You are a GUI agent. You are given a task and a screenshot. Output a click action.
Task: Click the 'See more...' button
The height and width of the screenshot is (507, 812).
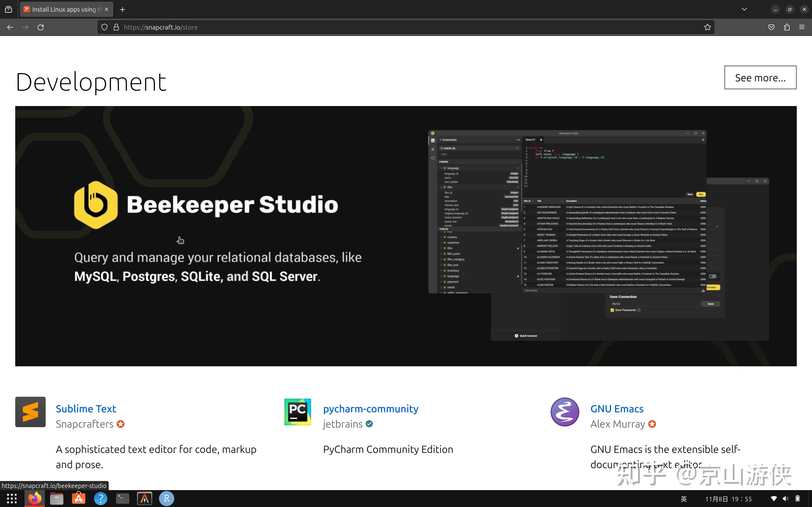click(x=760, y=77)
